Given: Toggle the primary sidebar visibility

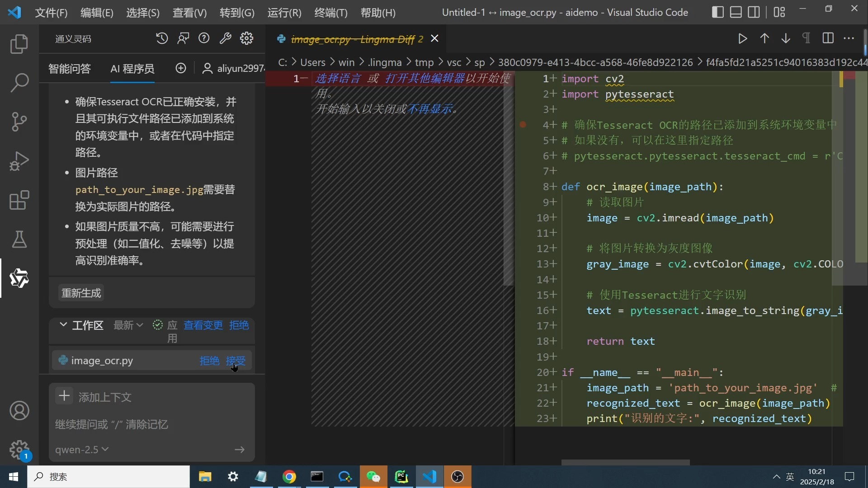Looking at the screenshot, I should pyautogui.click(x=717, y=12).
